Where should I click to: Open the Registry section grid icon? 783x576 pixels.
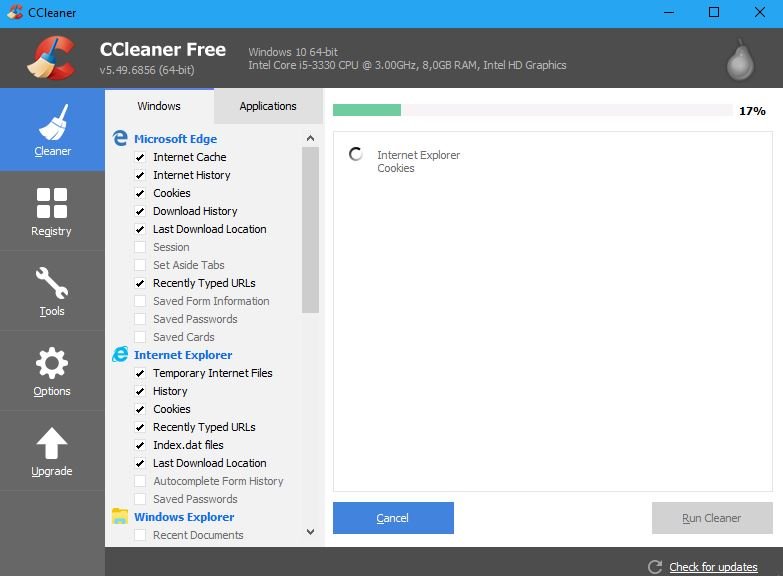(x=52, y=203)
